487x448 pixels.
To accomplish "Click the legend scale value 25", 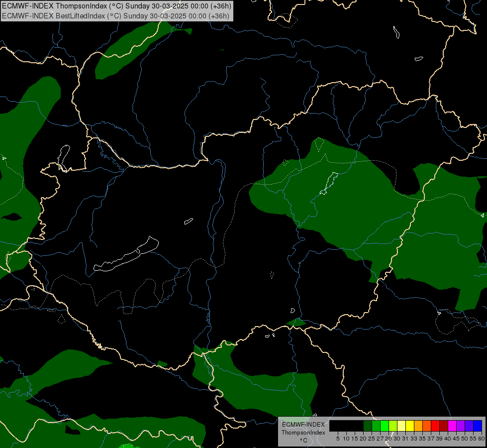I will click(372, 439).
